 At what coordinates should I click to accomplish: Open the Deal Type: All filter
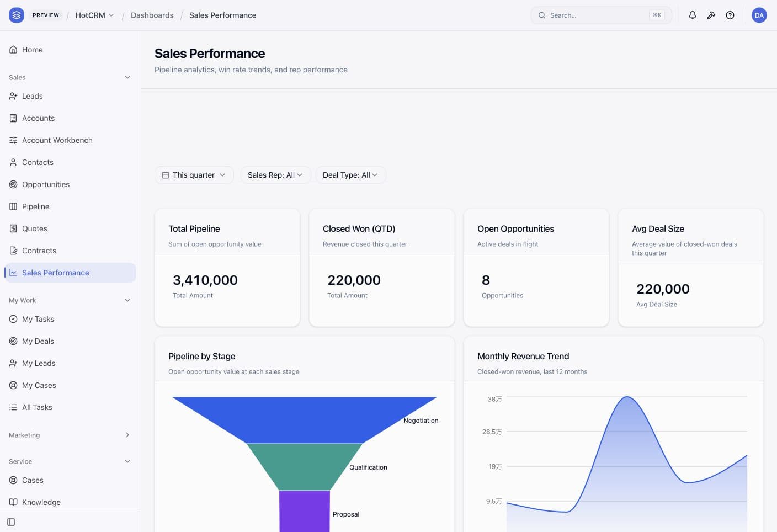(350, 175)
